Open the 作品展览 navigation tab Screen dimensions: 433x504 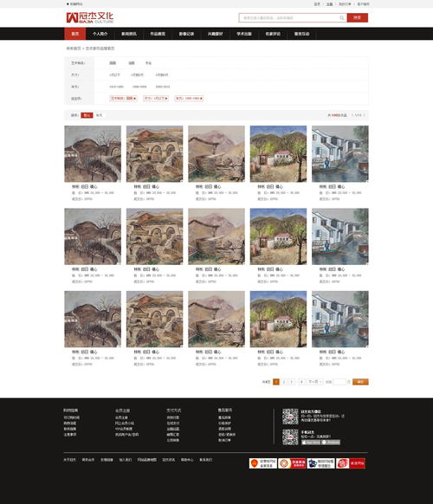158,34
